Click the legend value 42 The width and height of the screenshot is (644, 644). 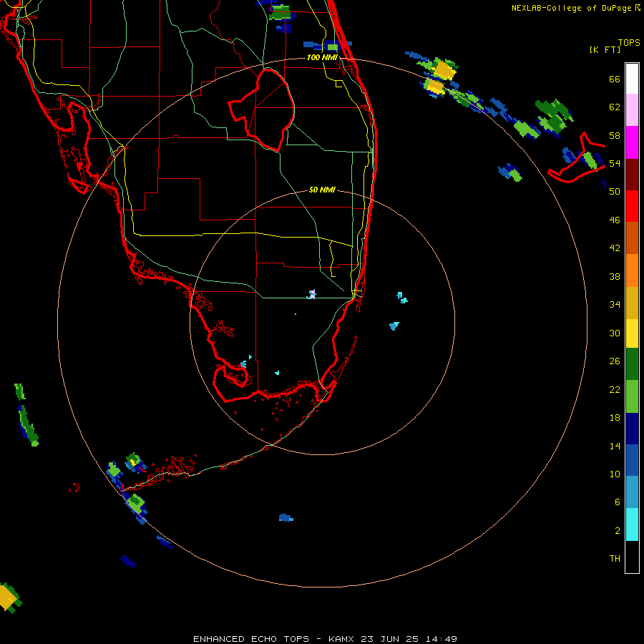coord(615,248)
